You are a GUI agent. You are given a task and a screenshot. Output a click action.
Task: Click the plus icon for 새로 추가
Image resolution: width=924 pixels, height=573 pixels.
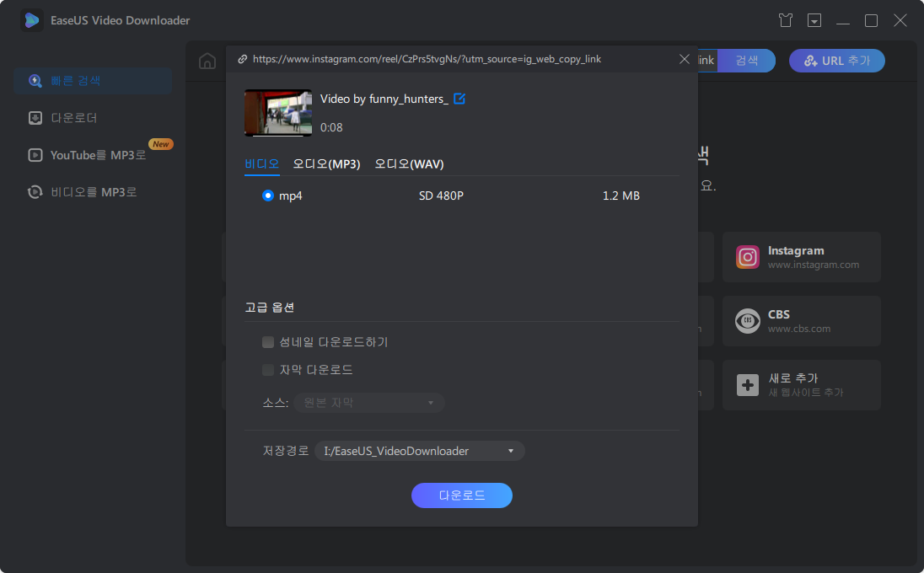(747, 385)
